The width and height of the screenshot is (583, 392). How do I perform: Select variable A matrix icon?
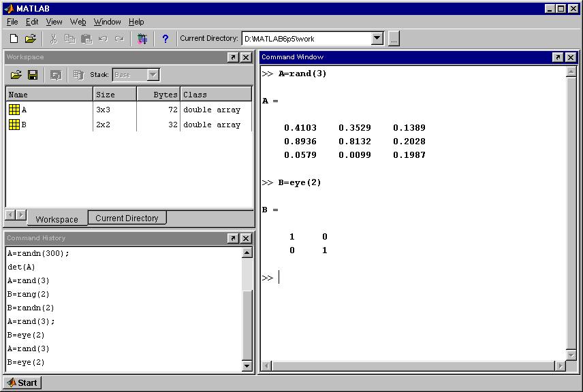click(x=14, y=110)
